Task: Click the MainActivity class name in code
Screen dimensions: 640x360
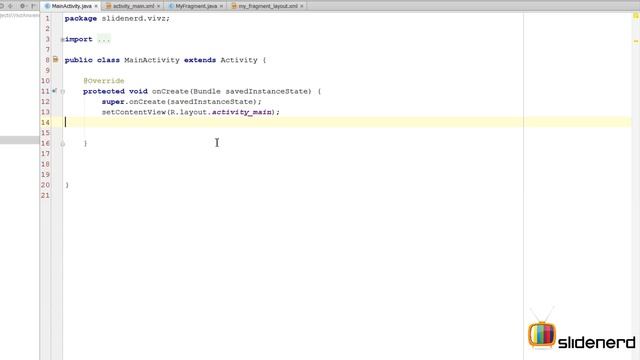Action: (152, 60)
